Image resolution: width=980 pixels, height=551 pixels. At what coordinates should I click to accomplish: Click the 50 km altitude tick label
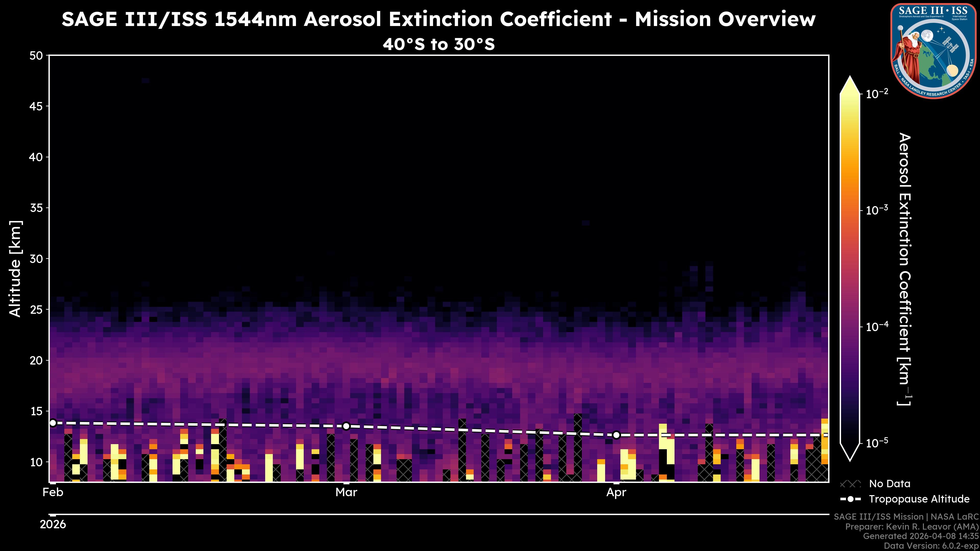pyautogui.click(x=36, y=56)
